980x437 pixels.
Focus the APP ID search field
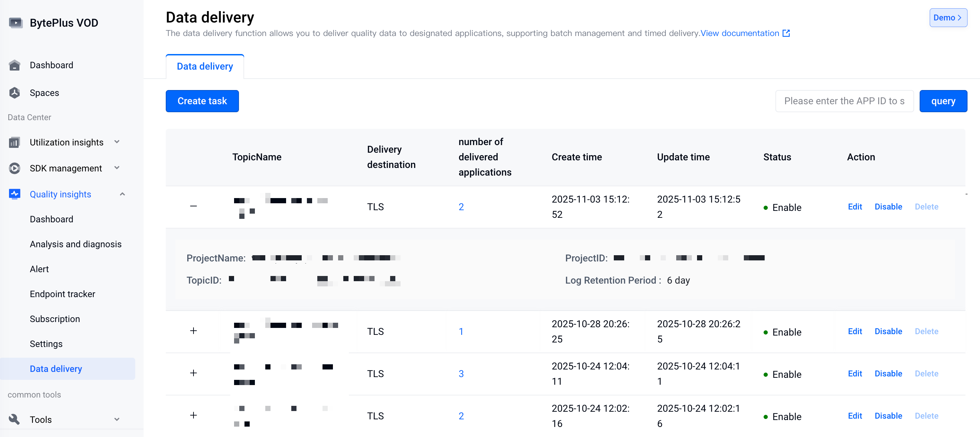coord(844,101)
